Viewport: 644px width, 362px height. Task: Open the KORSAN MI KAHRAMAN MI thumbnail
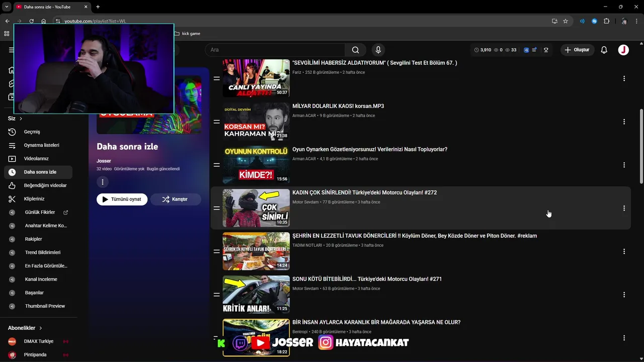click(x=256, y=122)
